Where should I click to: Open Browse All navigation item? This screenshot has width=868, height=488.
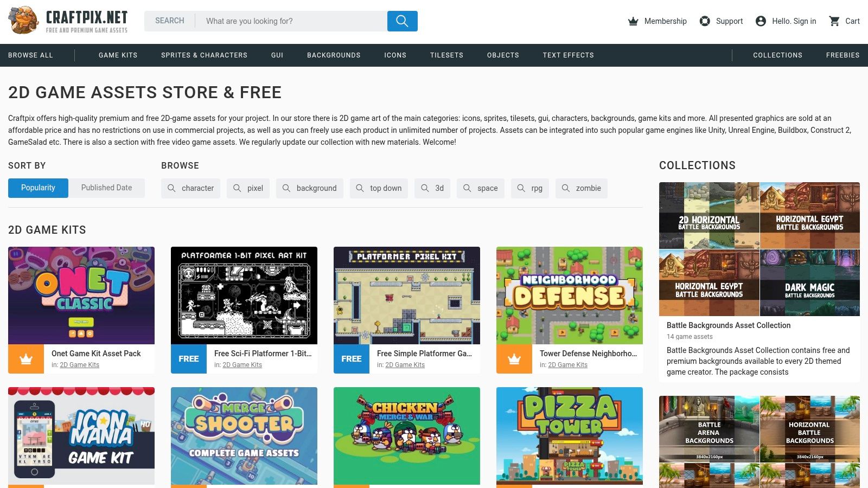click(30, 55)
